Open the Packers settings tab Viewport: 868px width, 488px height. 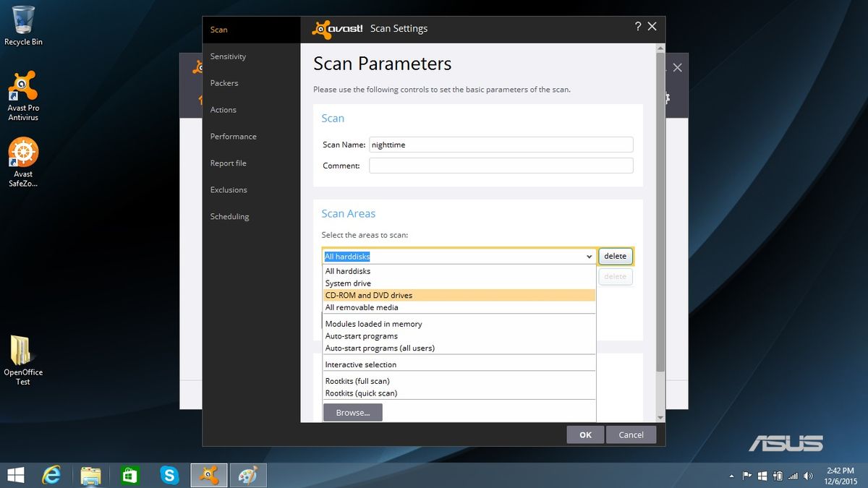pyautogui.click(x=251, y=83)
